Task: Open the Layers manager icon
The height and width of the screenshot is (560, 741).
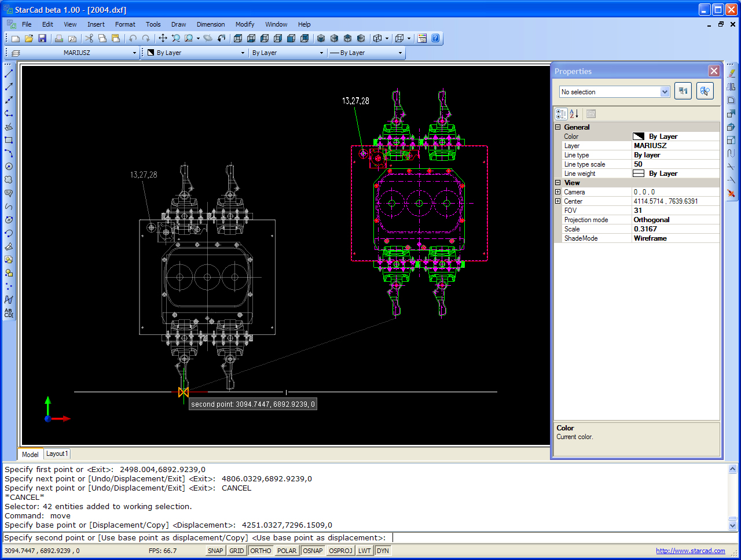Action: 16,53
